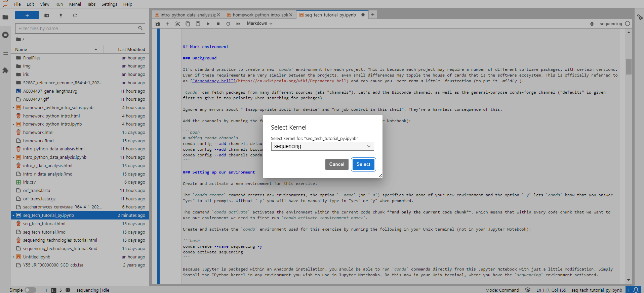Restart kernel and run all cells
644x293 pixels.
pos(238,24)
